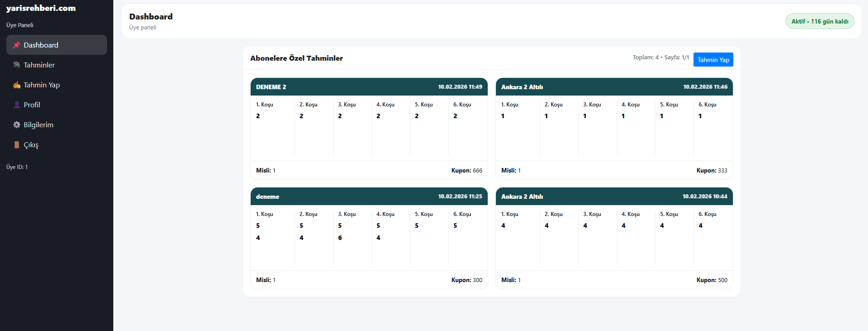The height and width of the screenshot is (331, 868).
Task: Click the Kupon 500 value
Action: pyautogui.click(x=712, y=280)
